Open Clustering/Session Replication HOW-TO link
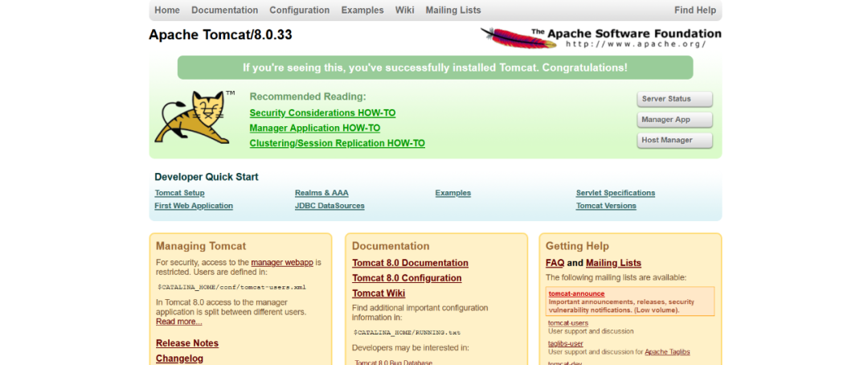868x365 pixels. click(337, 143)
